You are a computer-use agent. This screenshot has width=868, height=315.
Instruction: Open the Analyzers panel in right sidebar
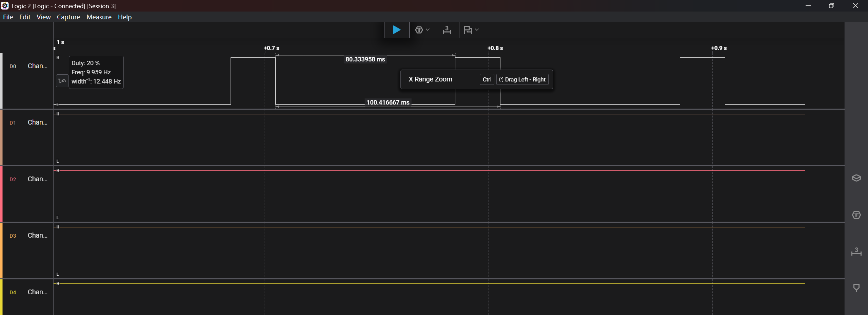tap(856, 215)
